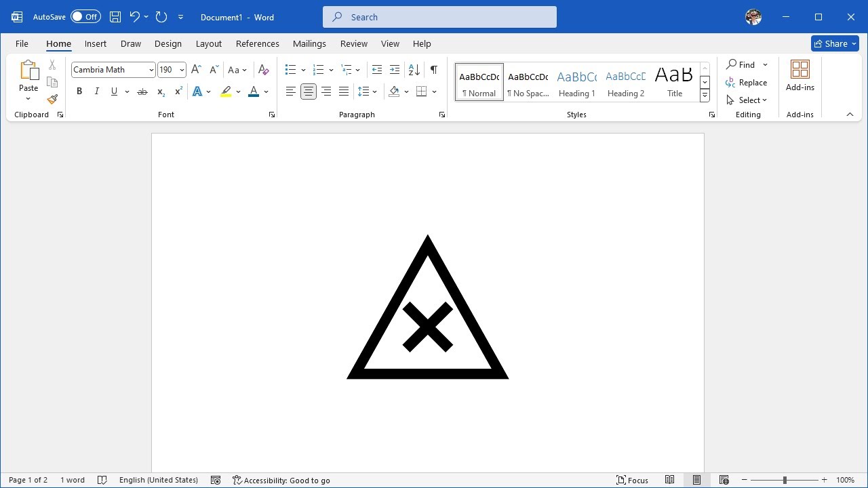
Task: Clear all formatting with eraser icon
Action: click(x=264, y=70)
